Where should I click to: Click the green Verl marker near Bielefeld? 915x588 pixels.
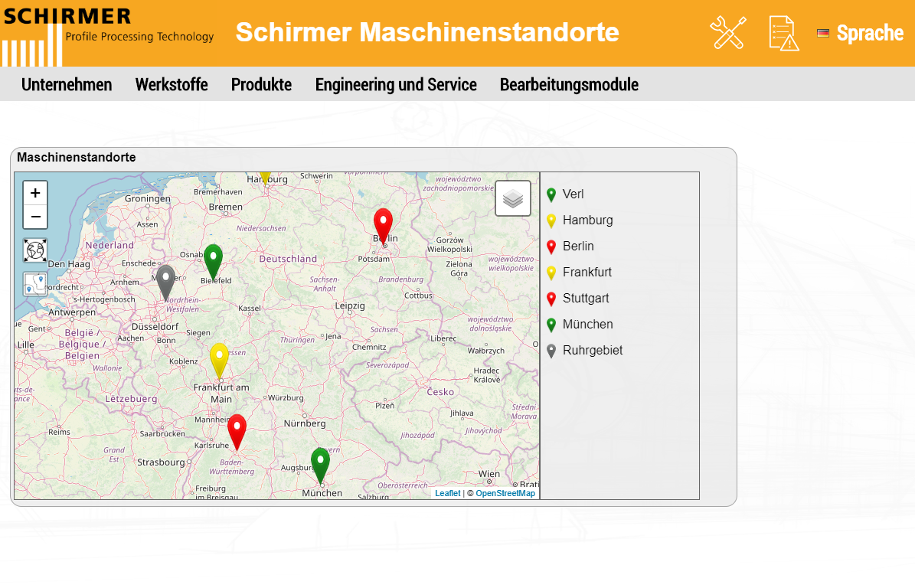(x=213, y=261)
